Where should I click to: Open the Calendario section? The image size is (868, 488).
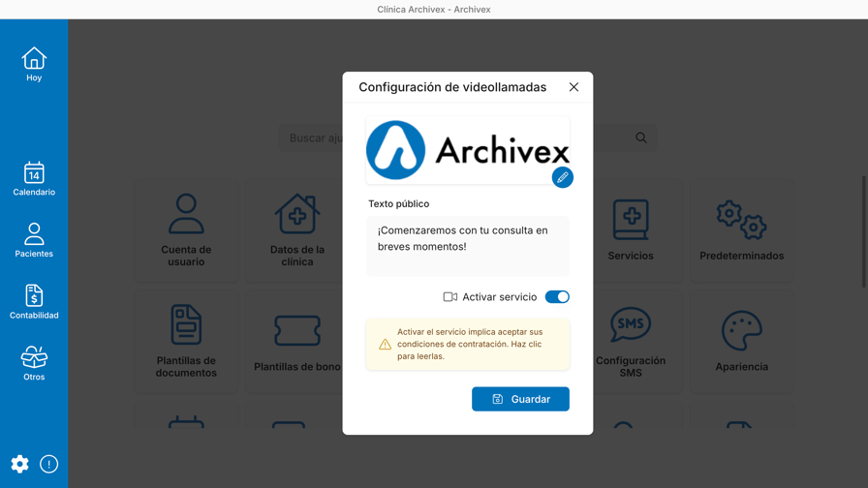(34, 179)
